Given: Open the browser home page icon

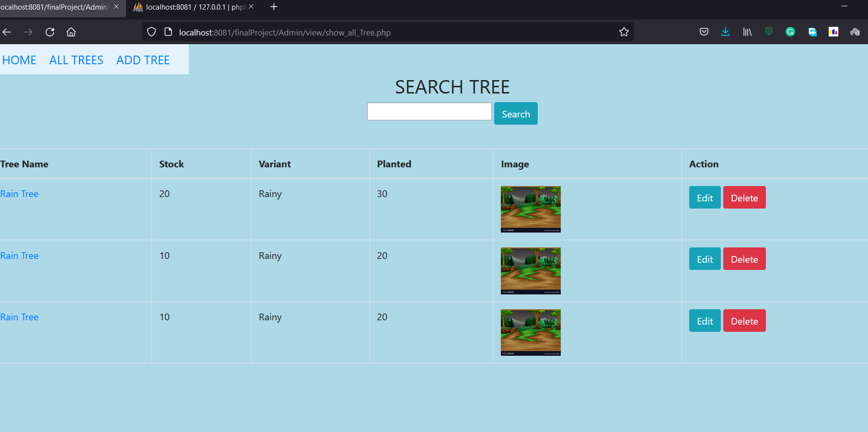Looking at the screenshot, I should pyautogui.click(x=71, y=32).
